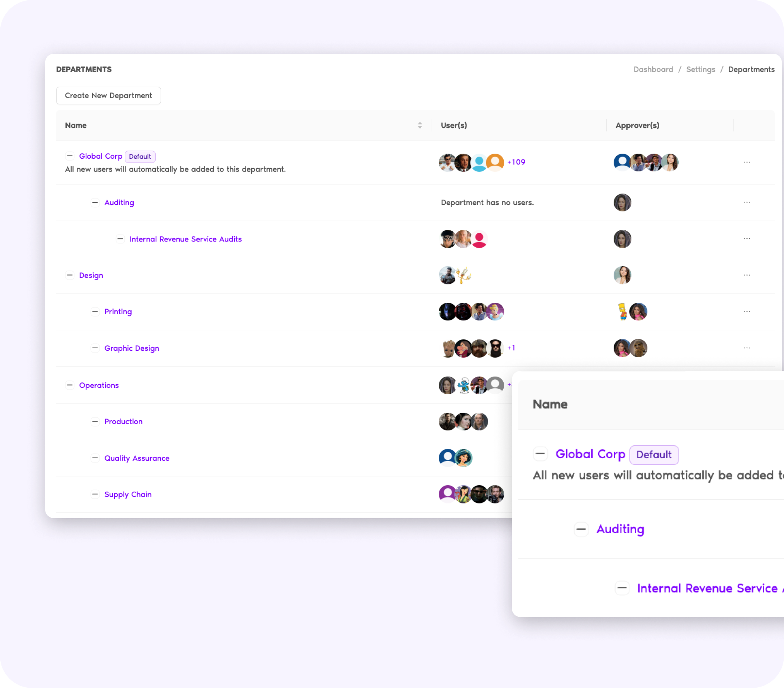The height and width of the screenshot is (688, 784).
Task: Click the Name column sort control
Action: pos(419,125)
